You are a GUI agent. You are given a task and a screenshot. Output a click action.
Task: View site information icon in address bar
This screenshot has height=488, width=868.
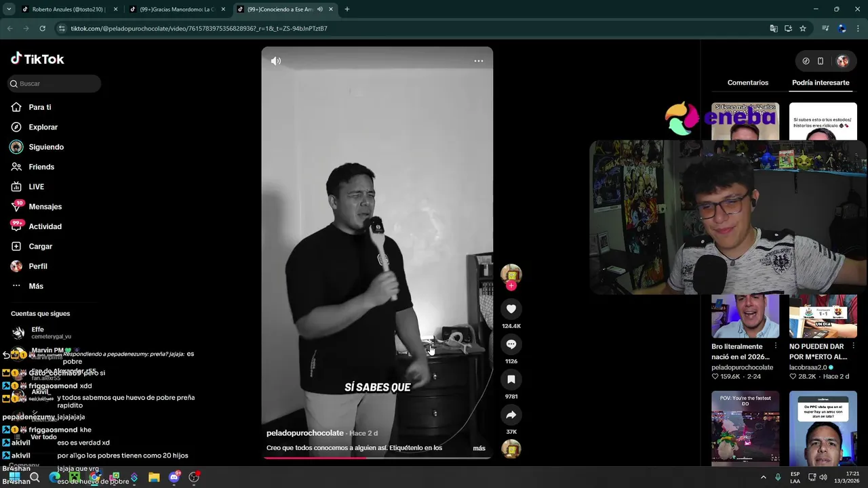tap(62, 28)
